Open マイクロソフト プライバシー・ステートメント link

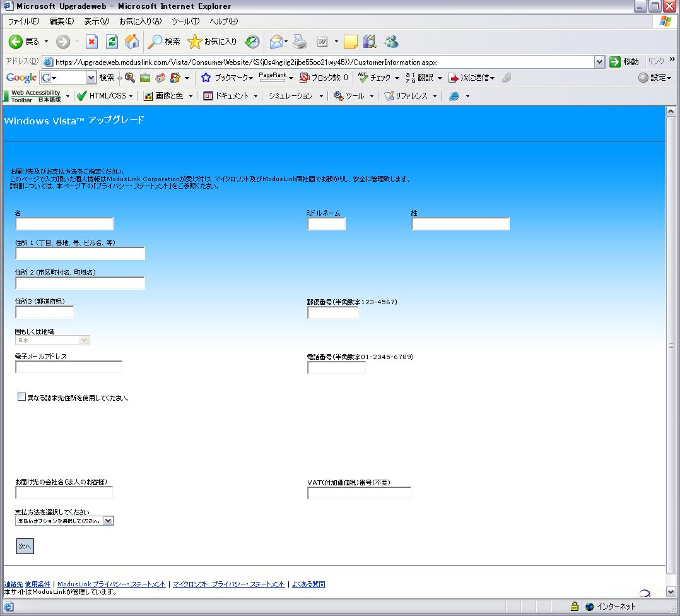[228, 584]
